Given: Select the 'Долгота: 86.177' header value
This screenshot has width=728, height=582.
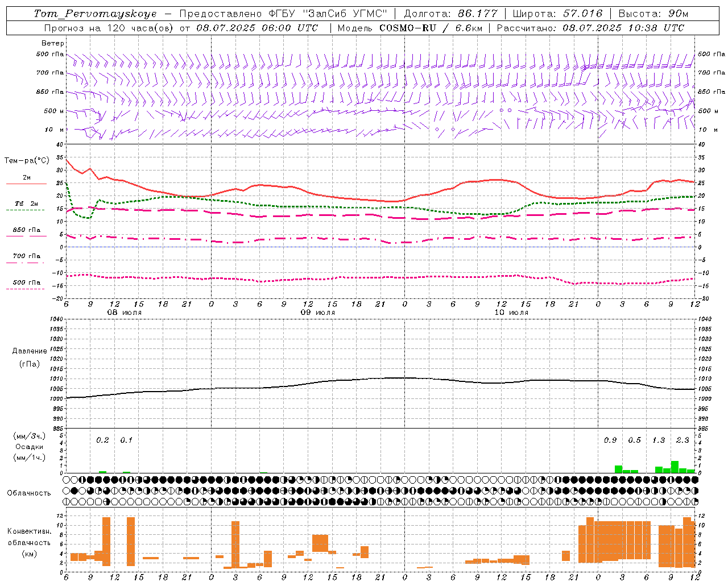Looking at the screenshot, I should pos(450,14).
